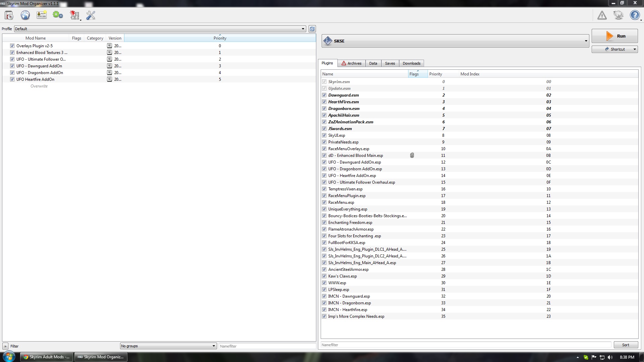Viewport: 644px width, 362px height.
Task: Toggle Imp's More Complex Needs.esp checkbox
Action: coord(324,316)
